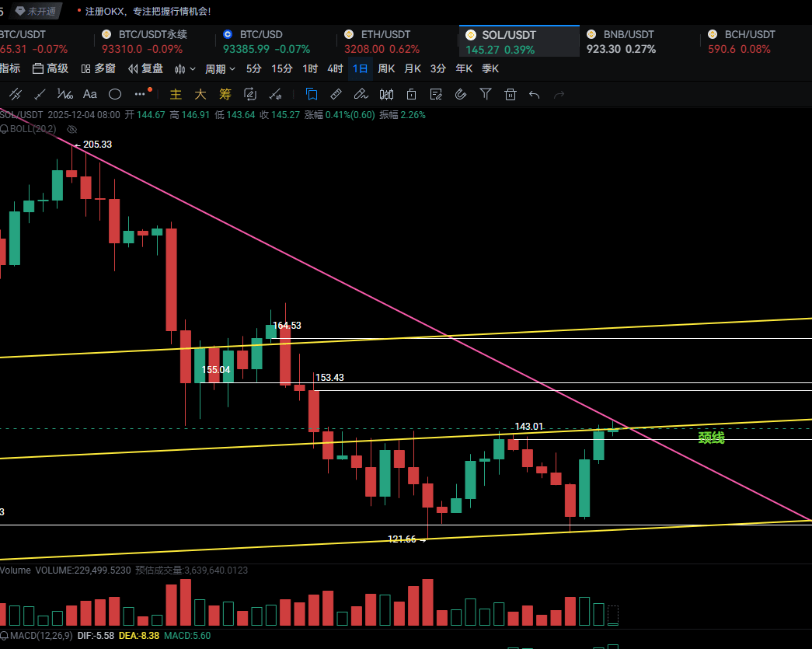Open the 多窗 multi-window layout

tap(98, 68)
